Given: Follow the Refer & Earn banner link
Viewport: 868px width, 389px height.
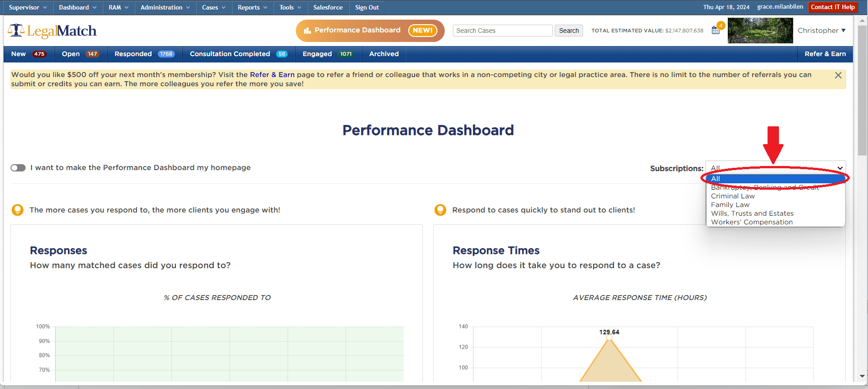Looking at the screenshot, I should [x=272, y=75].
